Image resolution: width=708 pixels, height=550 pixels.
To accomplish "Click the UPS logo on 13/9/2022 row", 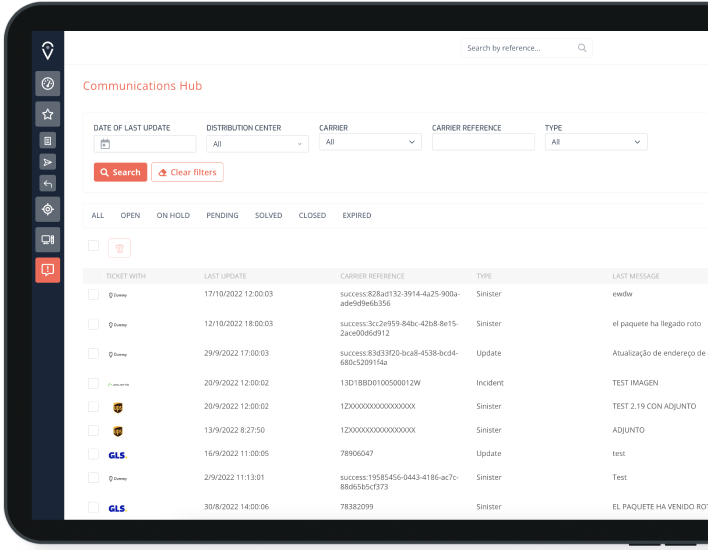I will [117, 431].
